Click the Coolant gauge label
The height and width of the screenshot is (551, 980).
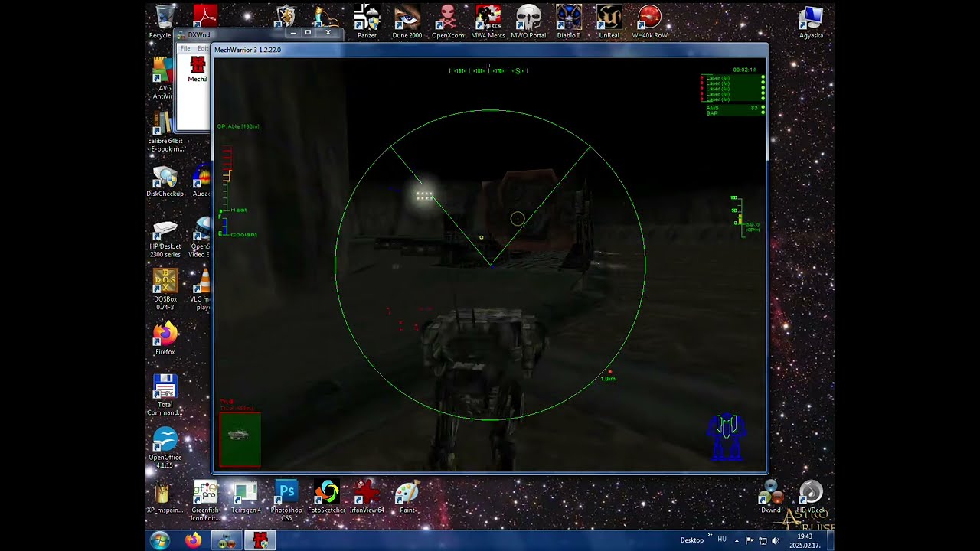(244, 234)
